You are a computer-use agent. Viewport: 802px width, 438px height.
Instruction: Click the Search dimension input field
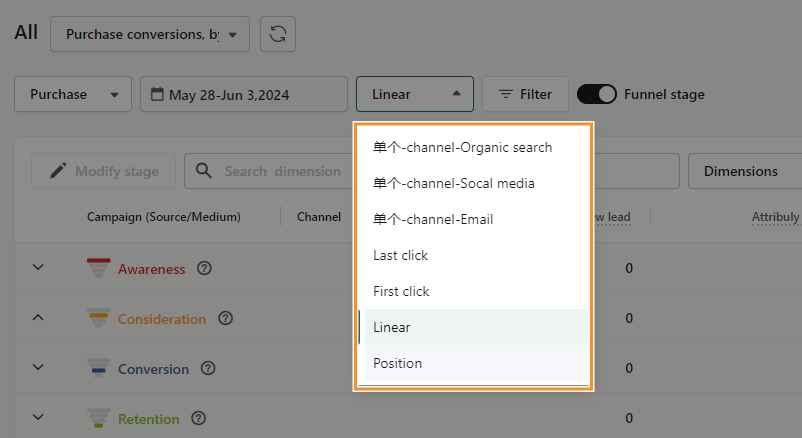pyautogui.click(x=280, y=171)
